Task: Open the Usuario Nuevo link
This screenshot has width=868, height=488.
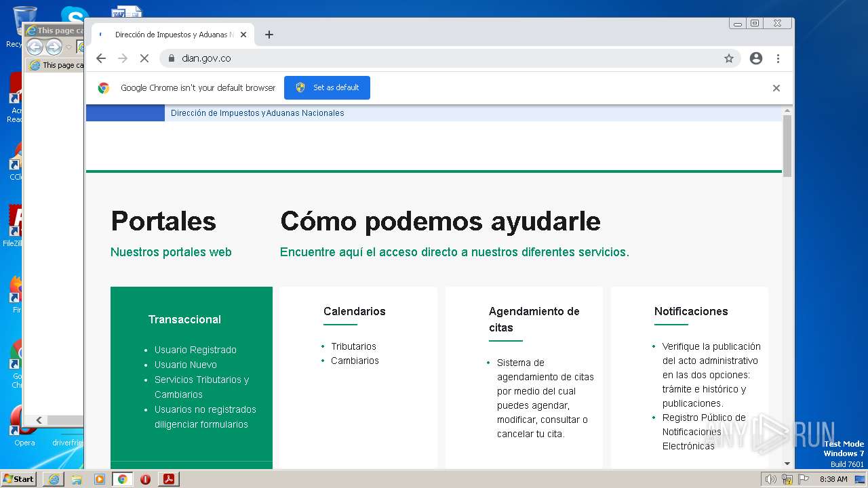Action: pos(186,365)
